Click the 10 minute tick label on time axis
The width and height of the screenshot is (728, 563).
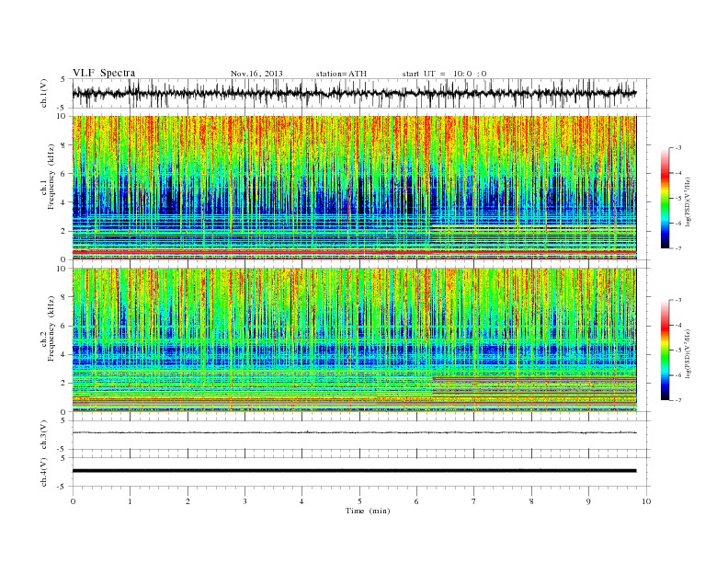click(x=646, y=501)
